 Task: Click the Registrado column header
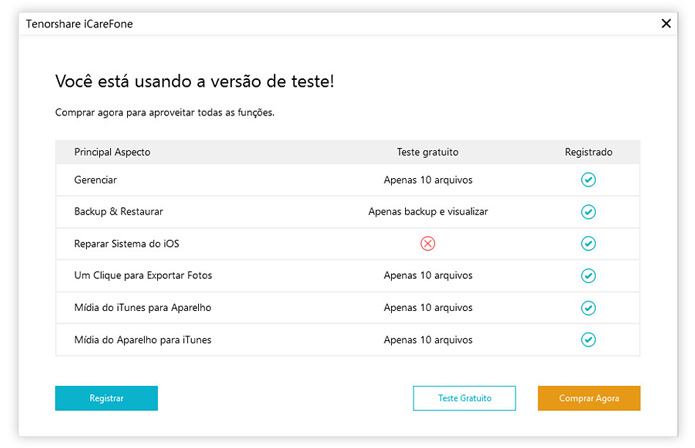pyautogui.click(x=588, y=152)
